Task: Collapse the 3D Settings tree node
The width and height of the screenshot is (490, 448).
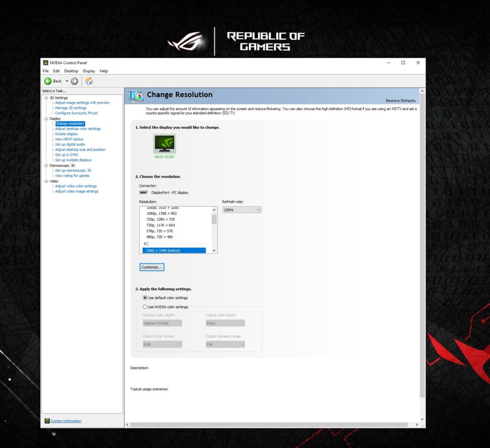Action: pyautogui.click(x=46, y=98)
